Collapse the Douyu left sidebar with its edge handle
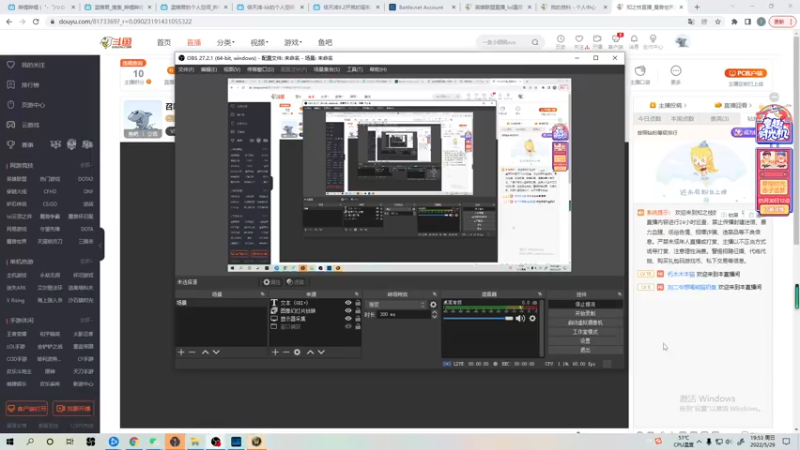Viewport: 800px width, 450px height. pyautogui.click(x=102, y=244)
